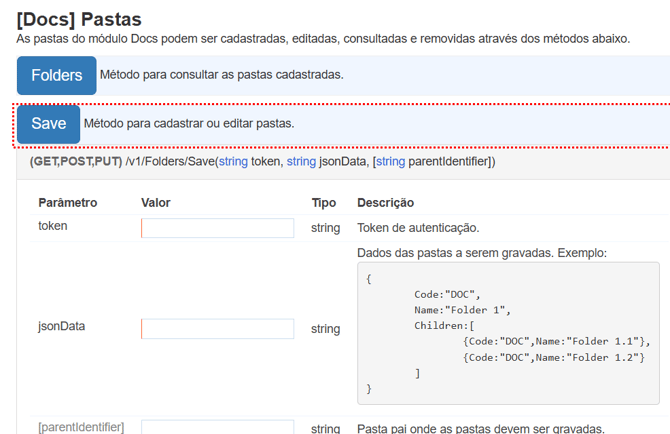Click the 'Token de autenticação' description text
The height and width of the screenshot is (434, 670).
coord(418,228)
